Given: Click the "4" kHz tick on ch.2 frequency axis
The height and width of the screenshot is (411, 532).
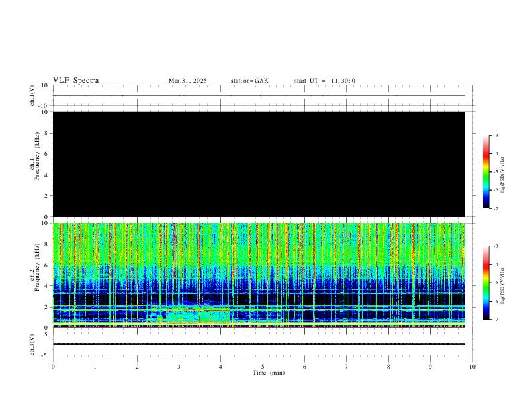Looking at the screenshot, I should pos(46,286).
